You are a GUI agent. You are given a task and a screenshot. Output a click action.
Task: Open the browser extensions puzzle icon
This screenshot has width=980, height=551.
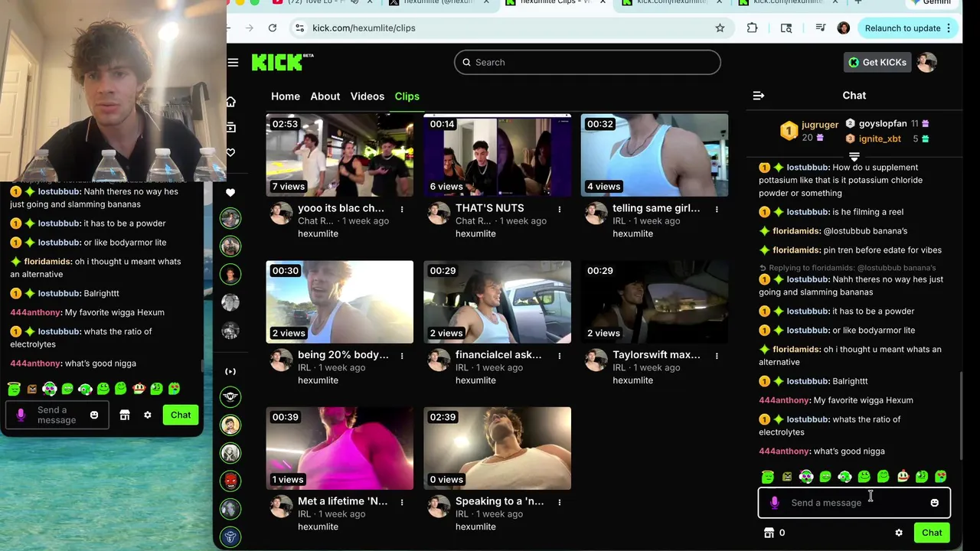tap(752, 28)
